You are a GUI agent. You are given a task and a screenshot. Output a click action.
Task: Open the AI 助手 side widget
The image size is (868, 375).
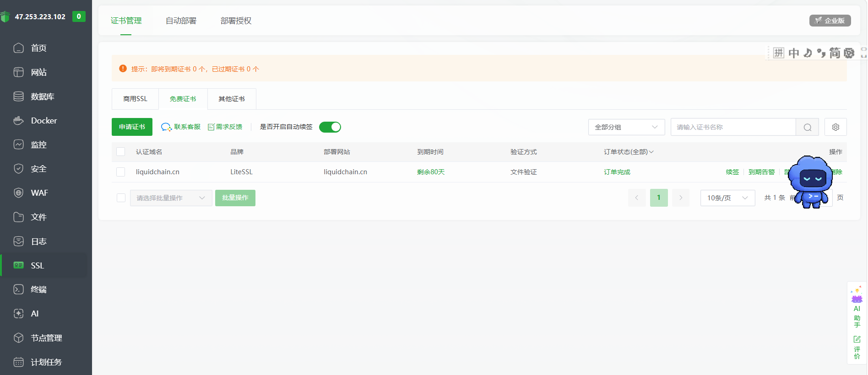click(857, 307)
